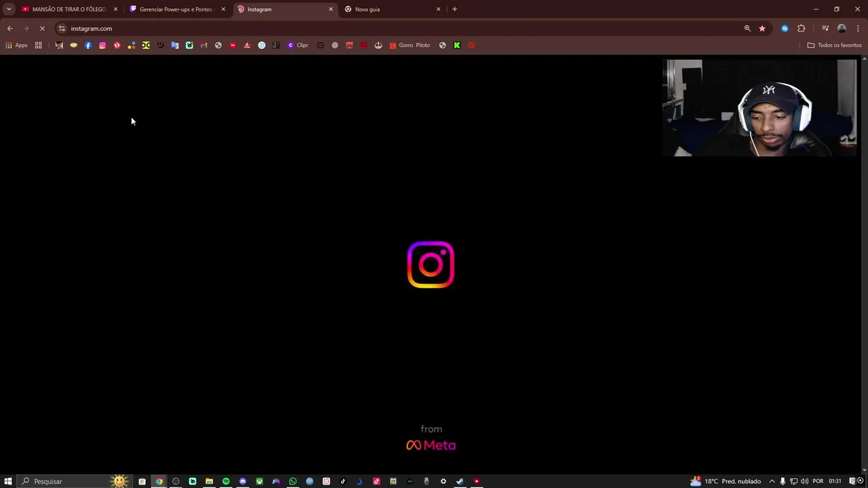The height and width of the screenshot is (488, 868).
Task: Open the volume speaker icon in tray
Action: click(804, 481)
